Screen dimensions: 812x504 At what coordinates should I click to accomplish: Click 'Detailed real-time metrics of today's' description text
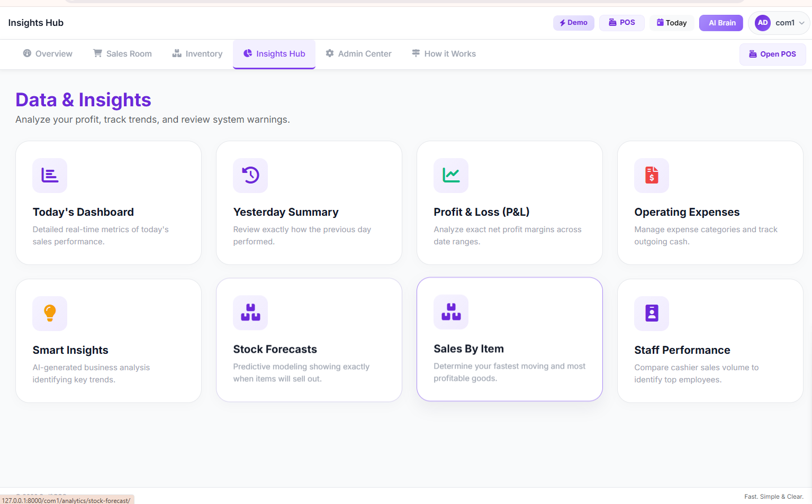click(x=101, y=230)
